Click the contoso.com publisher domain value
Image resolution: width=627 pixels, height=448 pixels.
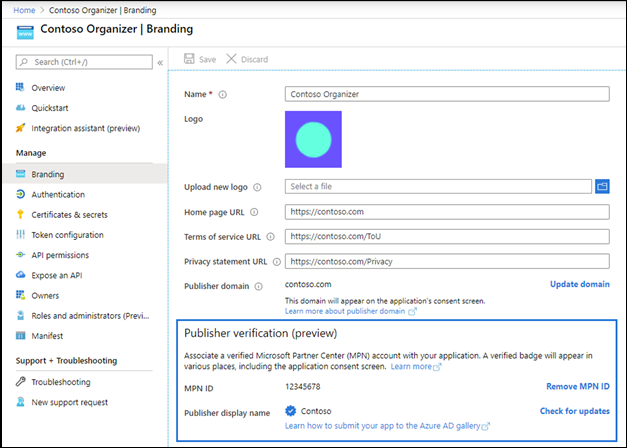pos(308,284)
